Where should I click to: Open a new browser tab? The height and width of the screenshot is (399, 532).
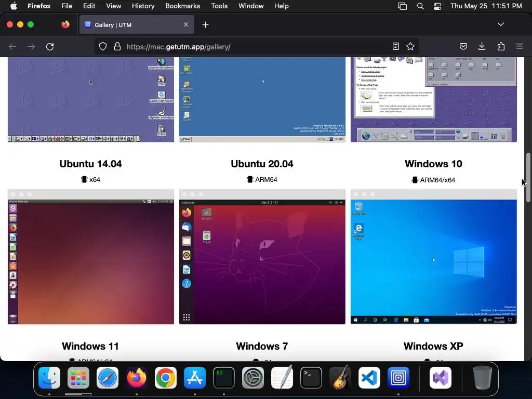[205, 25]
